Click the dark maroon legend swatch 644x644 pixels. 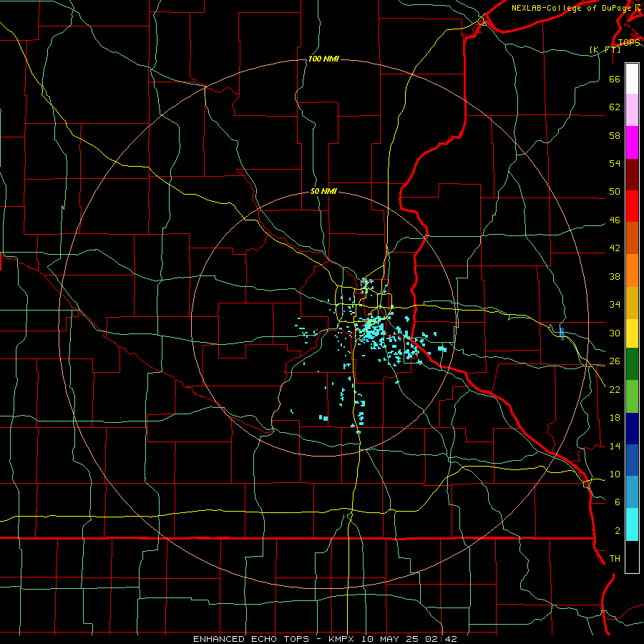click(x=632, y=175)
